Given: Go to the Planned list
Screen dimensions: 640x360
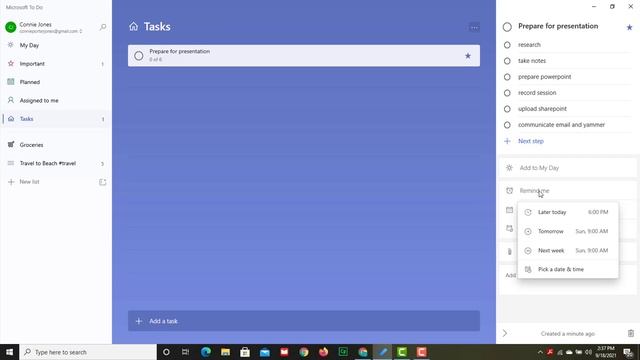Looking at the screenshot, I should coord(56,82).
